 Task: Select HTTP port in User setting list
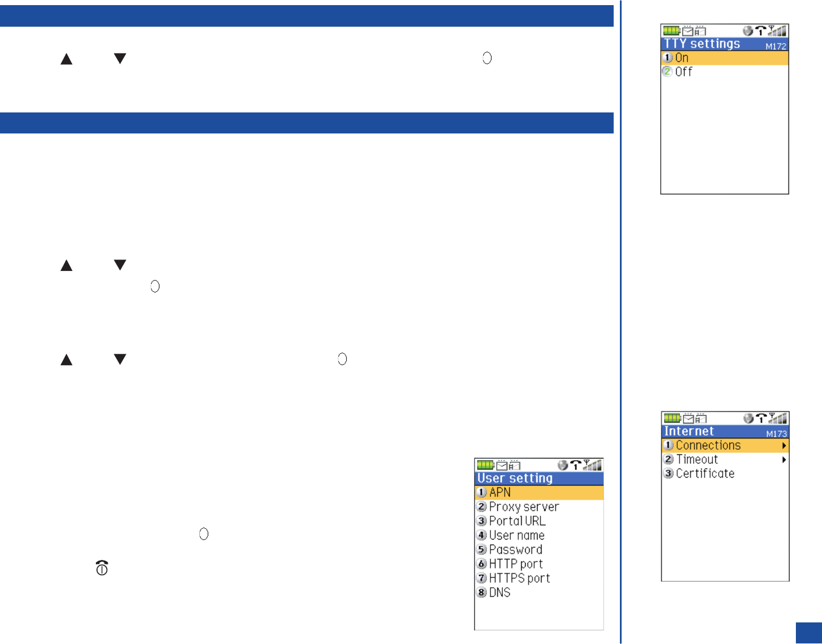coord(539,564)
